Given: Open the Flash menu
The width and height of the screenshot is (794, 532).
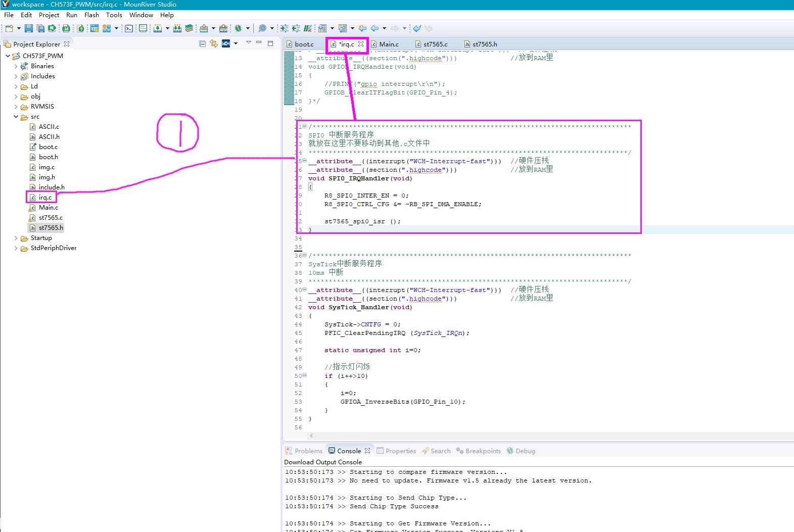Looking at the screenshot, I should pyautogui.click(x=91, y=15).
